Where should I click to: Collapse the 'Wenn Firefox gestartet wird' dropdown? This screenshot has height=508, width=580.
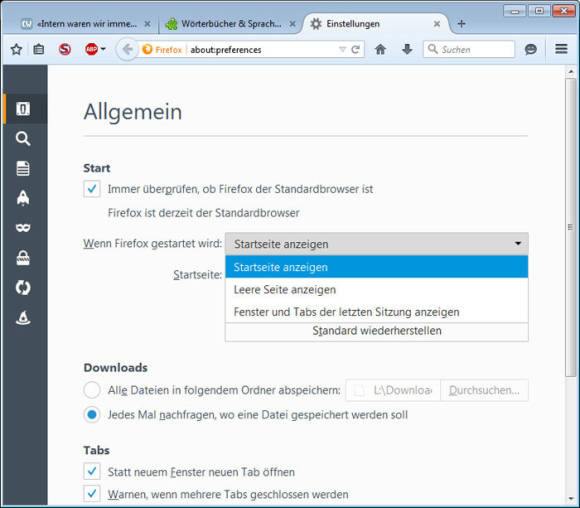(x=377, y=244)
